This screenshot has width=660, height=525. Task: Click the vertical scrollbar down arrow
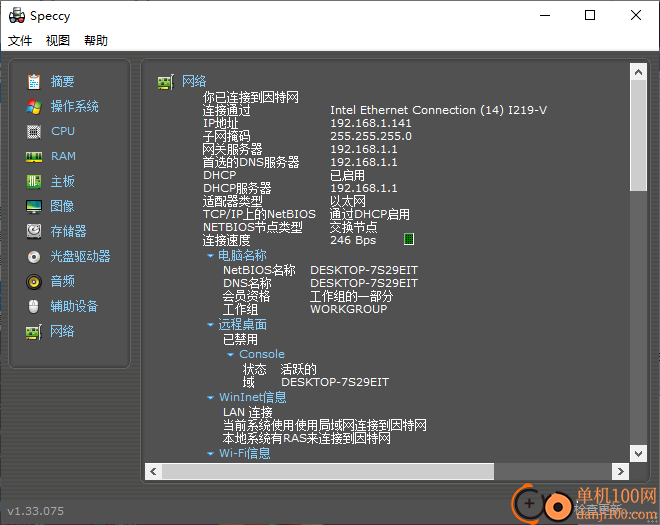(638, 453)
